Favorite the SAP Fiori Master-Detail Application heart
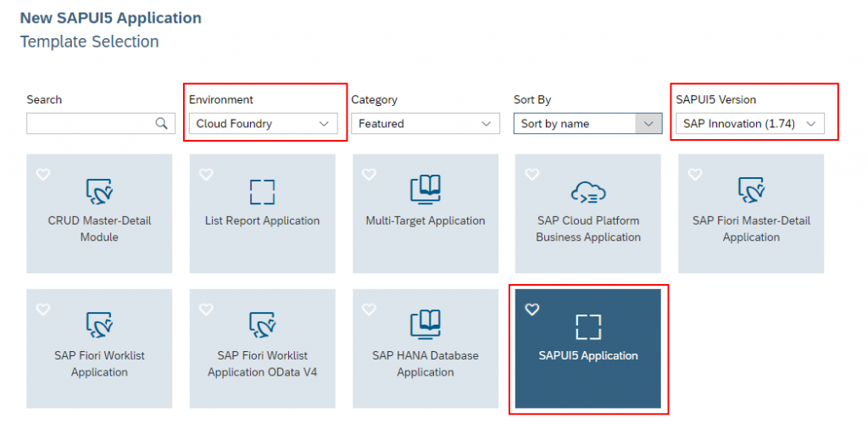Image resolution: width=868 pixels, height=424 pixels. [x=695, y=175]
